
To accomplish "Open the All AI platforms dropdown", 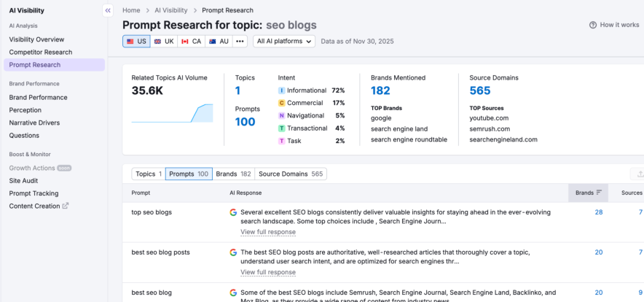I will (x=284, y=41).
